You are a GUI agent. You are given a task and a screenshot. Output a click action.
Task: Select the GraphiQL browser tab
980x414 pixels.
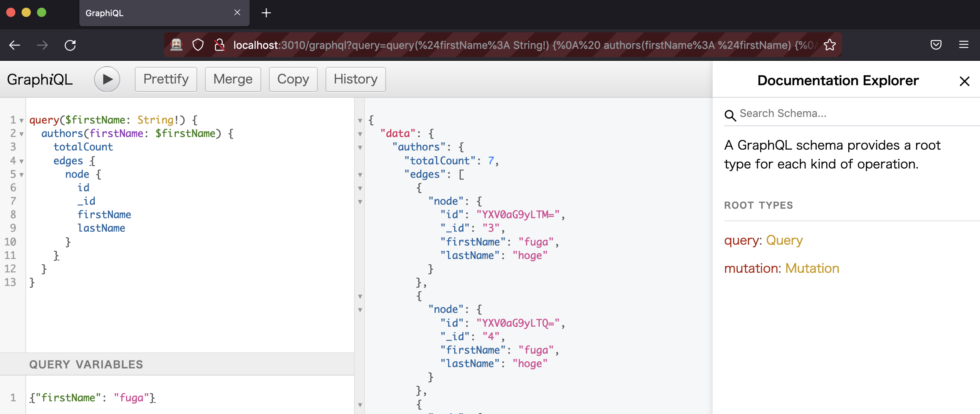pyautogui.click(x=164, y=13)
